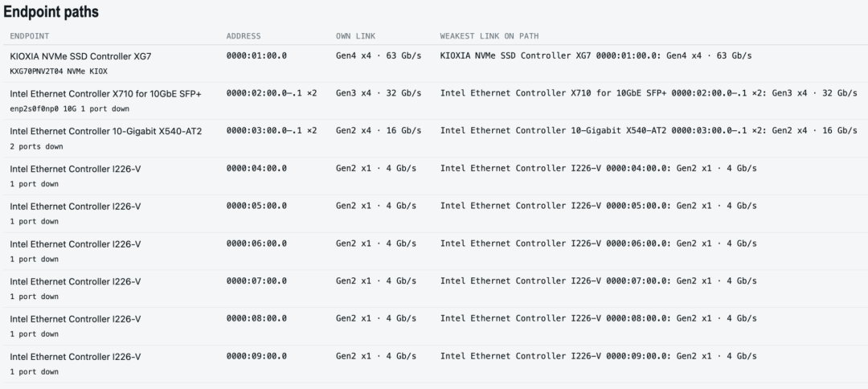Click the Gen2 x4 · 16 Gb/s own link value
This screenshot has height=389, width=868.
tap(378, 130)
